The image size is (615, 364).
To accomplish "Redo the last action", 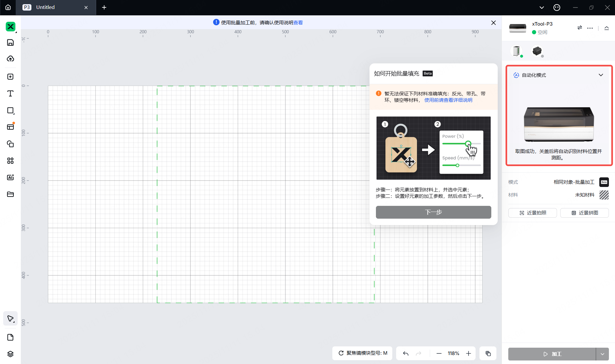I will coord(419,353).
